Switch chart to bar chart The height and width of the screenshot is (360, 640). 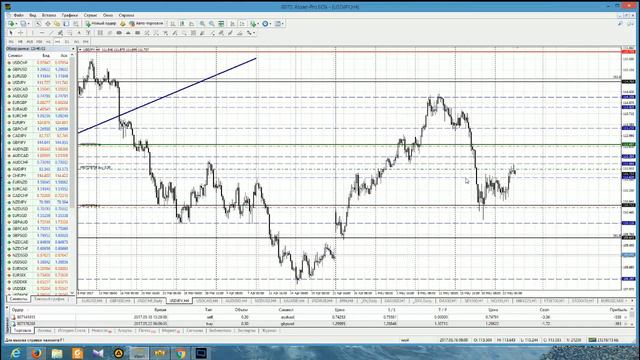point(173,24)
